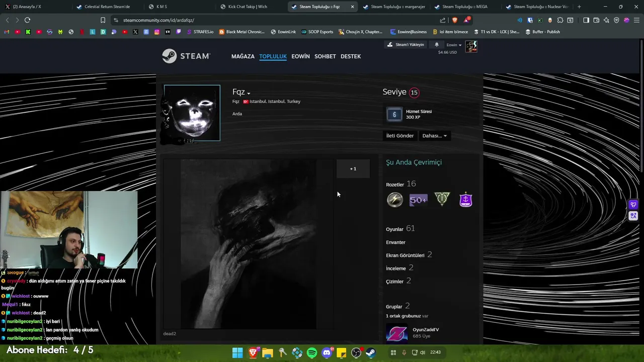Open the STRAFES.io bookmark
Image resolution: width=644 pixels, height=362 pixels.
click(200, 32)
